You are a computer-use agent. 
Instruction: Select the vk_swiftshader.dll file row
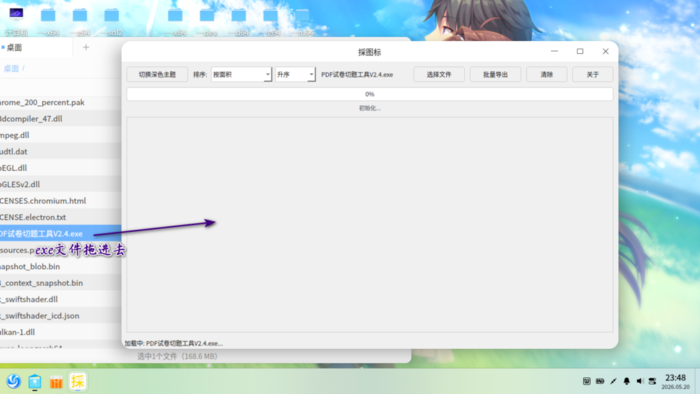pyautogui.click(x=60, y=299)
